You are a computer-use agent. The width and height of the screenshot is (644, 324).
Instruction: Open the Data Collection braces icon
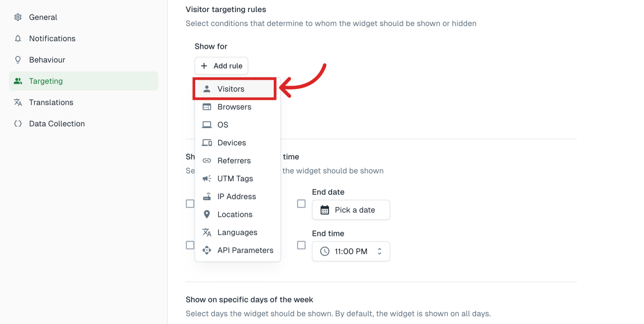click(18, 124)
